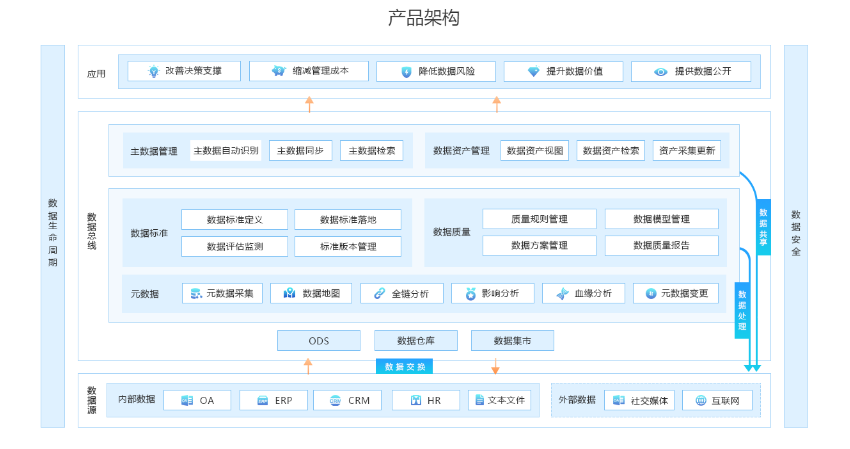Select the 数据资产视图 box
850x449 pixels.
point(534,151)
